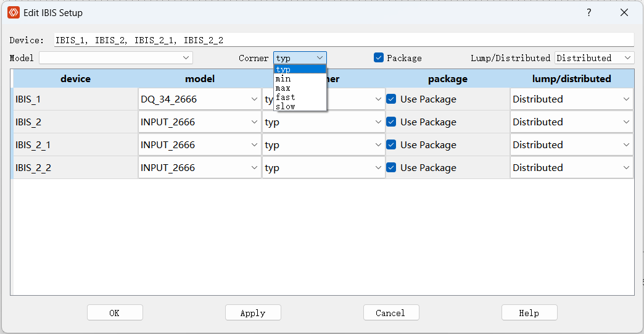Open the Distributed dropdown for IBIS_1
This screenshot has width=644, height=334.
pyautogui.click(x=572, y=99)
